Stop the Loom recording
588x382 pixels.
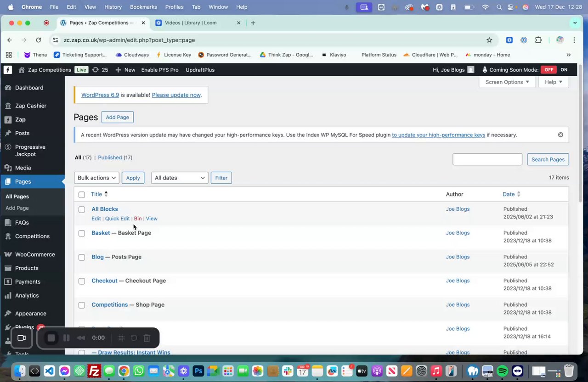[x=51, y=338]
